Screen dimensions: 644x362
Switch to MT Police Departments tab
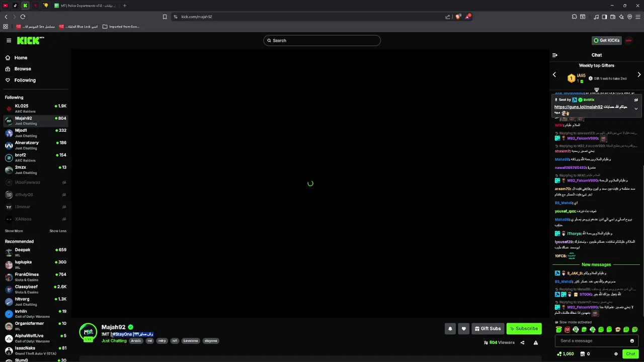86,6
